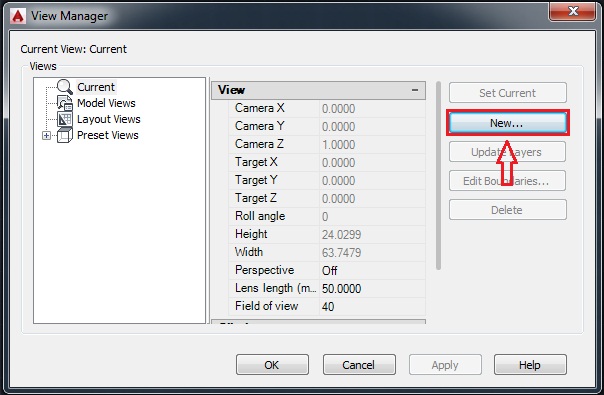Expand the Preset Views tree node

tap(47, 136)
